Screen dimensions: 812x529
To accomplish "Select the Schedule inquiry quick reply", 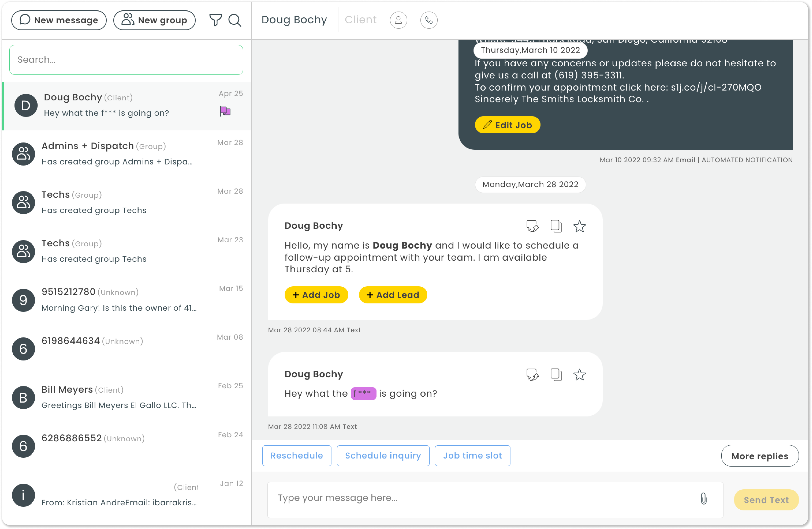I will (x=383, y=455).
